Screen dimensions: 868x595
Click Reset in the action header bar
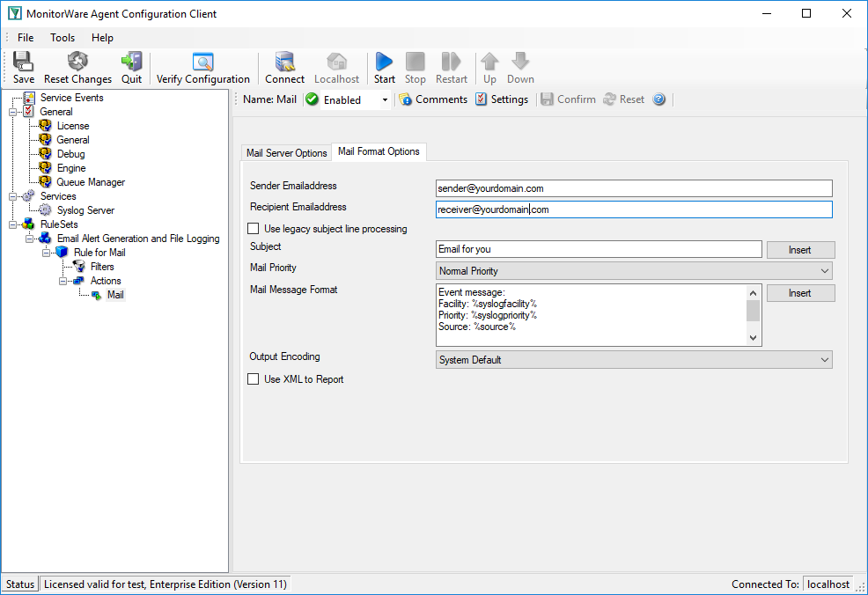point(624,99)
